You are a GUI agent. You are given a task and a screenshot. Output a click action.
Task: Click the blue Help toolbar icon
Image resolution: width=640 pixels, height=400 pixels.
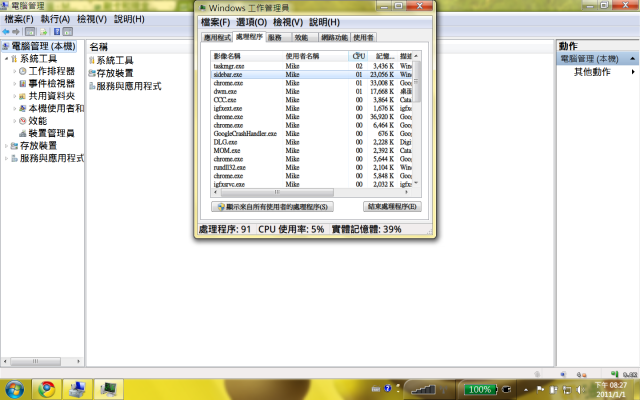click(57, 31)
